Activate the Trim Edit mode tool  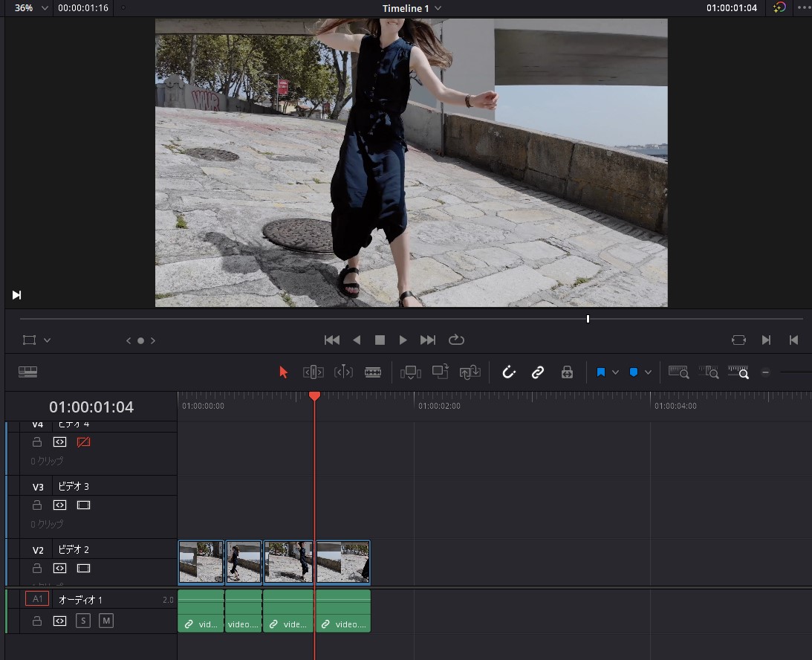tap(314, 372)
